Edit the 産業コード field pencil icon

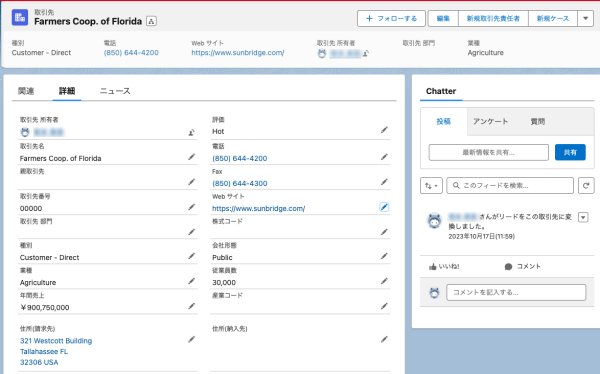point(384,306)
